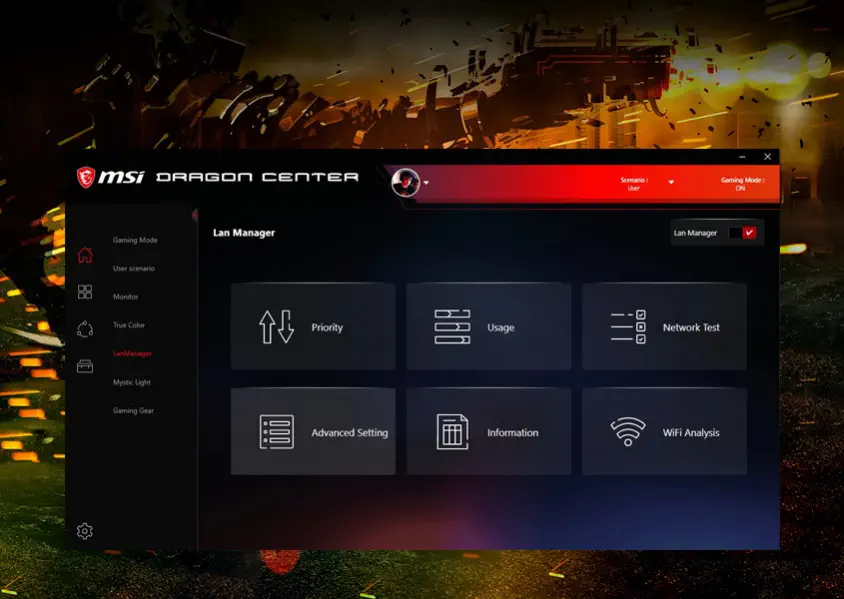Click the Scenario: User label
The height and width of the screenshot is (599, 844).
click(634, 184)
